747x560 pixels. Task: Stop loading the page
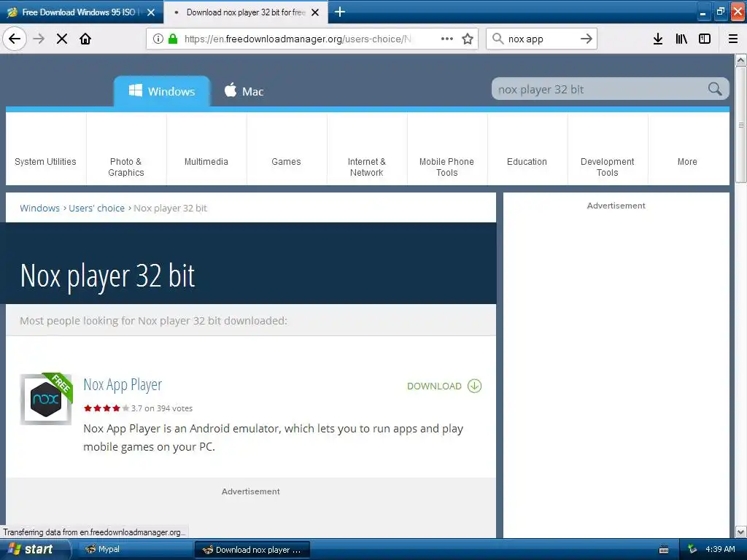pyautogui.click(x=62, y=39)
